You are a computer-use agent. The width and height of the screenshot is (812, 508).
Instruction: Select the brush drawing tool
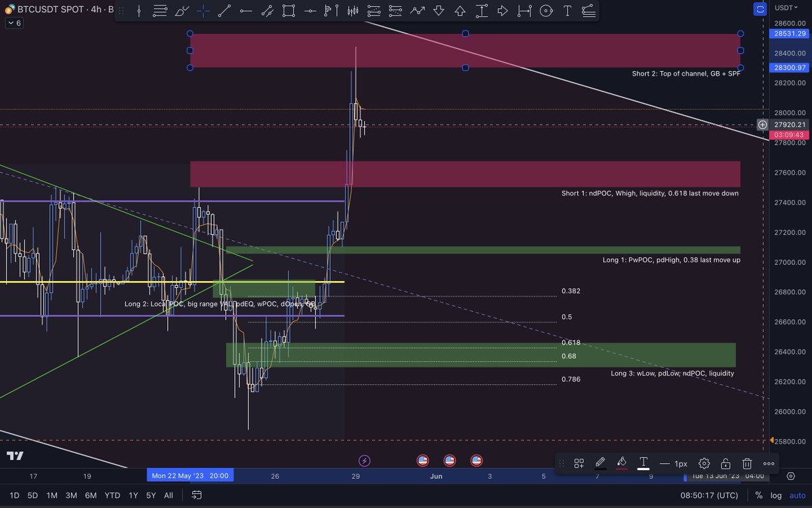point(181,11)
